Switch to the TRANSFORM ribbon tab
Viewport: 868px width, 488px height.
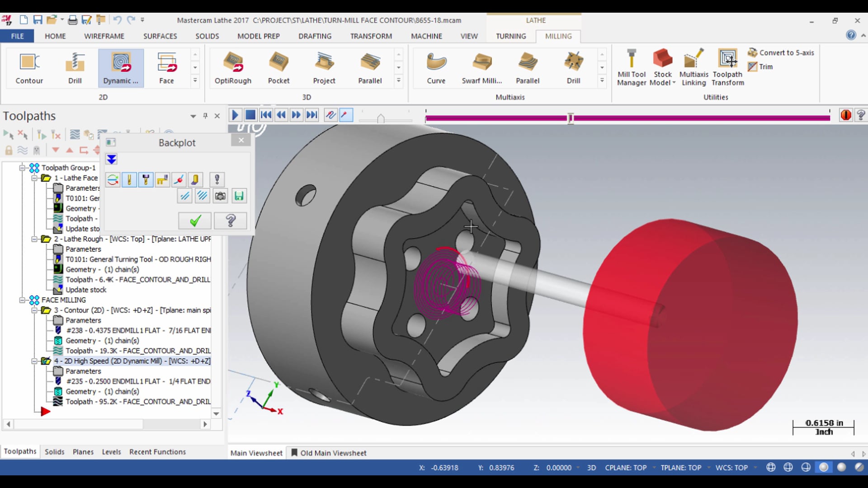(x=371, y=36)
